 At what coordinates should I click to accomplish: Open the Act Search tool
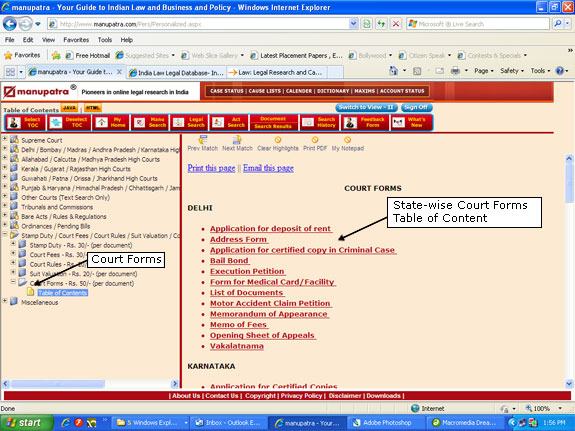pyautogui.click(x=229, y=123)
